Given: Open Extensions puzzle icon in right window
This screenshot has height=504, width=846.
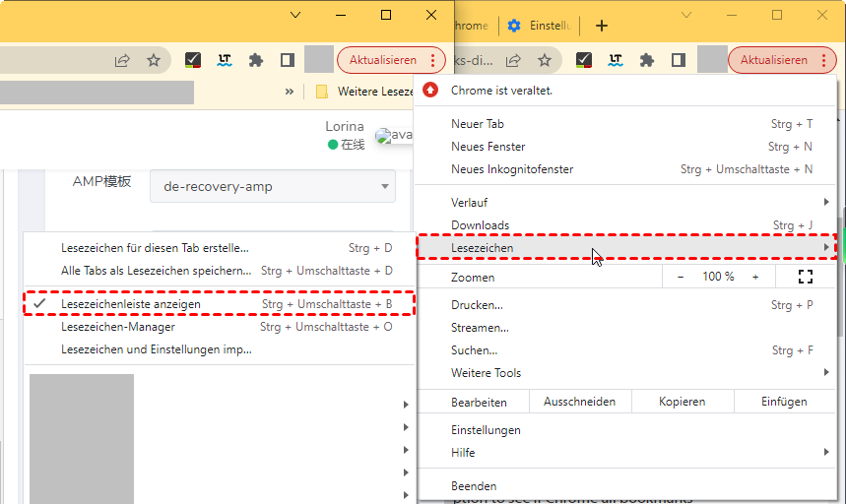Looking at the screenshot, I should point(647,60).
